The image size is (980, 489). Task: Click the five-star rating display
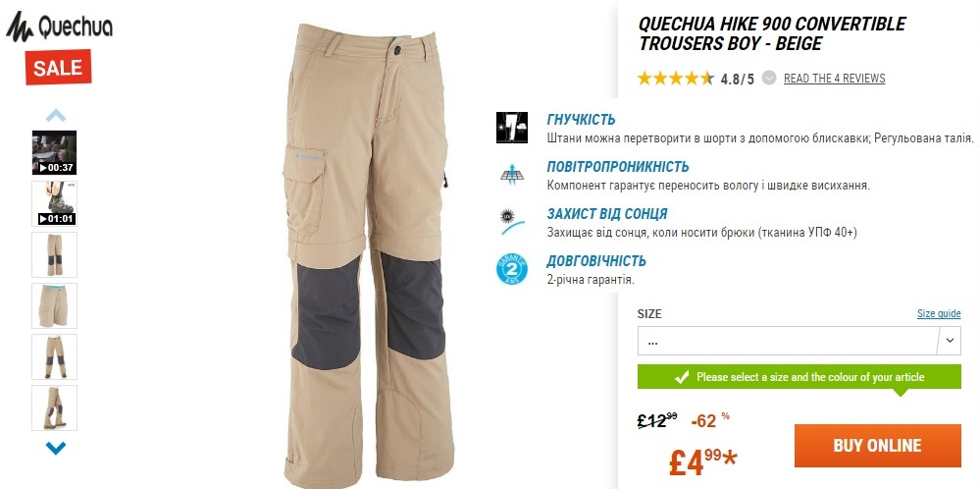(x=675, y=79)
